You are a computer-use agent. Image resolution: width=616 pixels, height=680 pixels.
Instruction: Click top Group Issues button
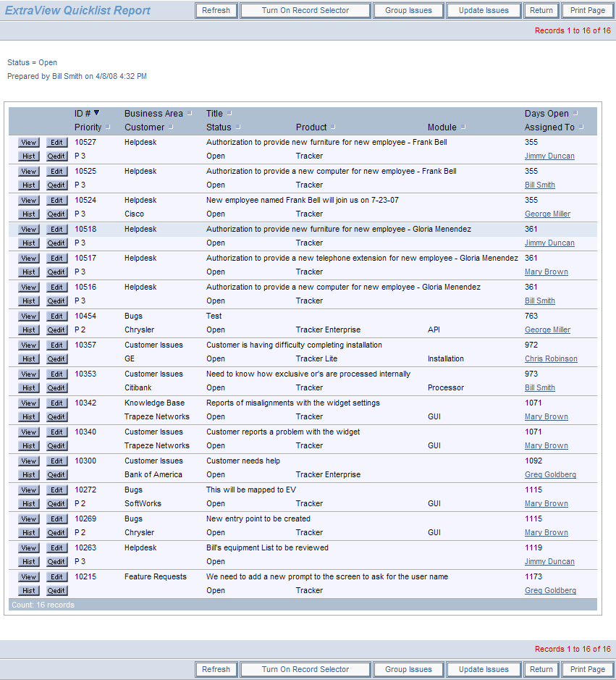point(408,10)
